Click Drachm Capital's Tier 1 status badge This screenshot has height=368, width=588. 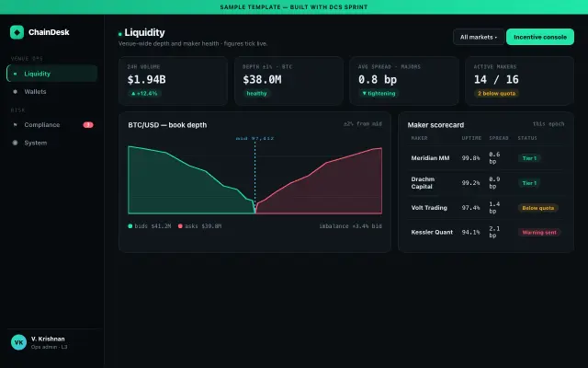click(529, 183)
